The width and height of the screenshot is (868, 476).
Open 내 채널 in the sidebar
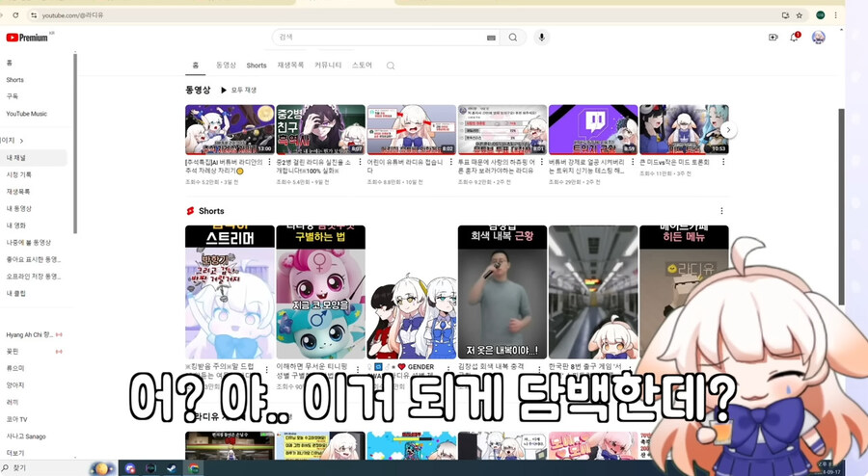coord(34,158)
